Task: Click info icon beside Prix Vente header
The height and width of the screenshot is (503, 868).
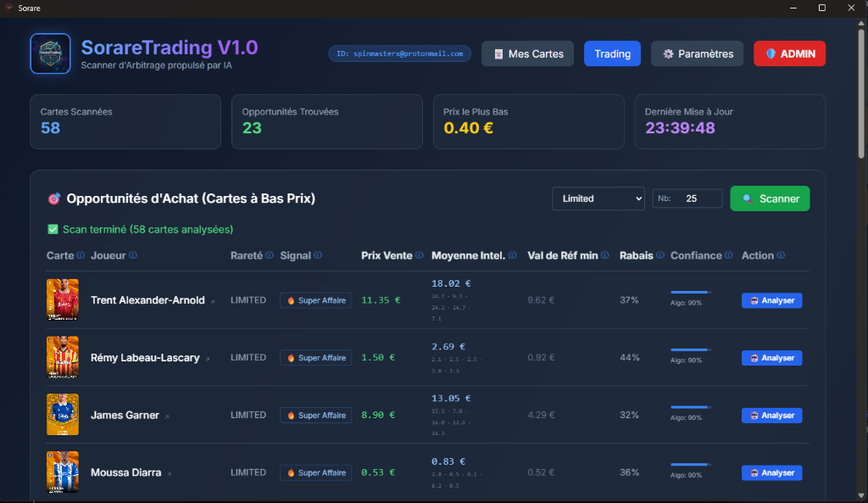Action: click(x=420, y=255)
